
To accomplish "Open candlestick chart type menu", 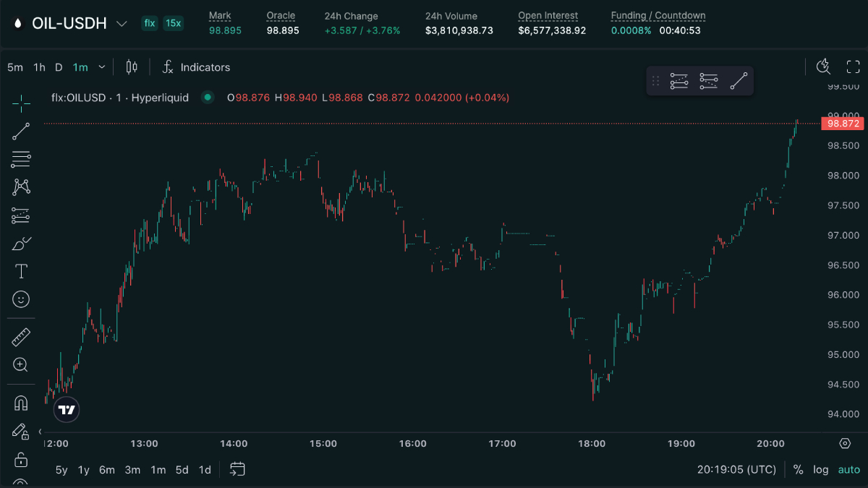I will [132, 67].
